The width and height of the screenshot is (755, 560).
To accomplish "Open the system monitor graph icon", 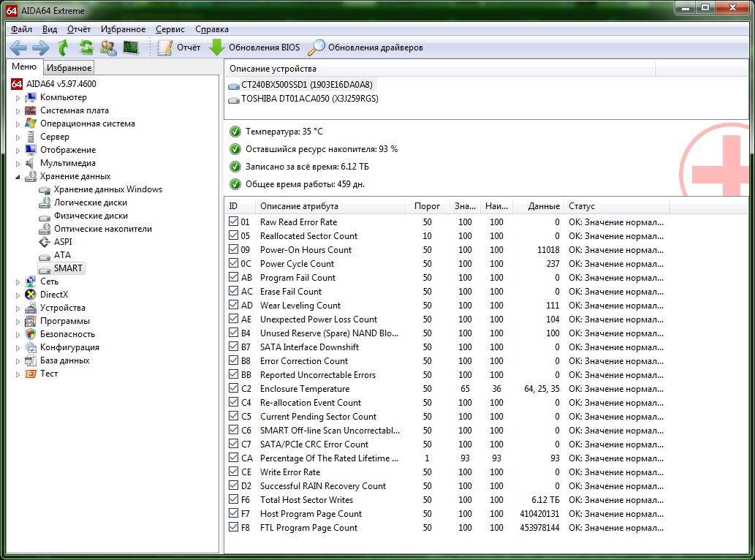I will point(130,48).
